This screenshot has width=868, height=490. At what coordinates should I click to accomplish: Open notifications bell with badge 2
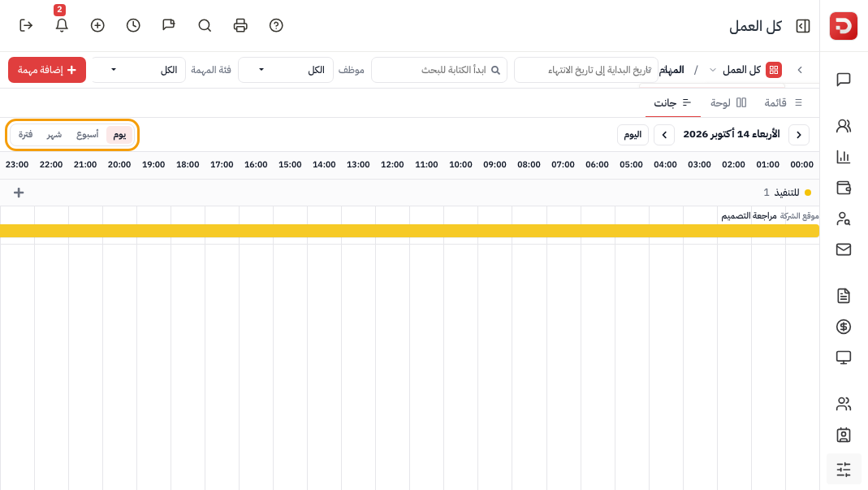[62, 25]
